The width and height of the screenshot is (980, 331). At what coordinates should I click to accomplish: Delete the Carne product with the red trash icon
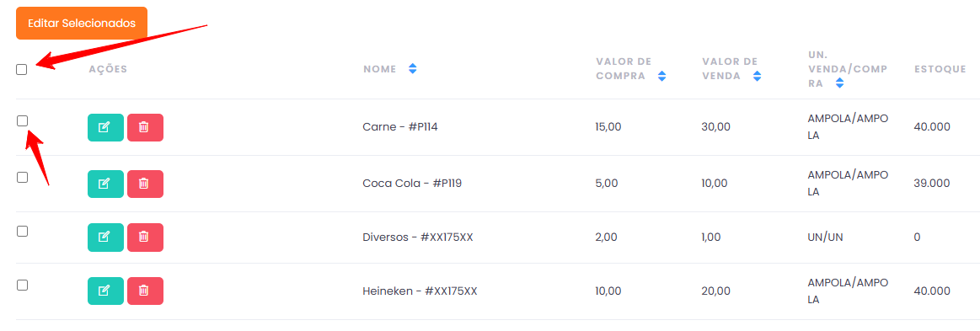click(x=145, y=127)
